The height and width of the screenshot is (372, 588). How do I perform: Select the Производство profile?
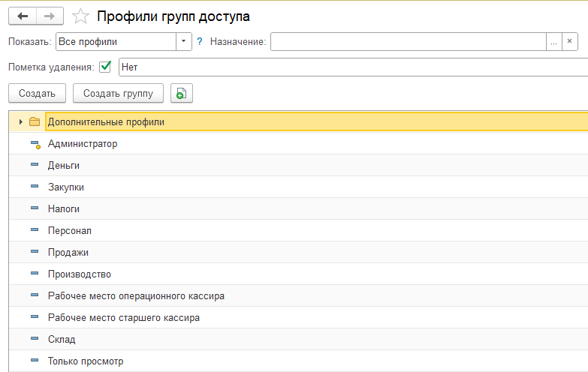tap(298, 274)
